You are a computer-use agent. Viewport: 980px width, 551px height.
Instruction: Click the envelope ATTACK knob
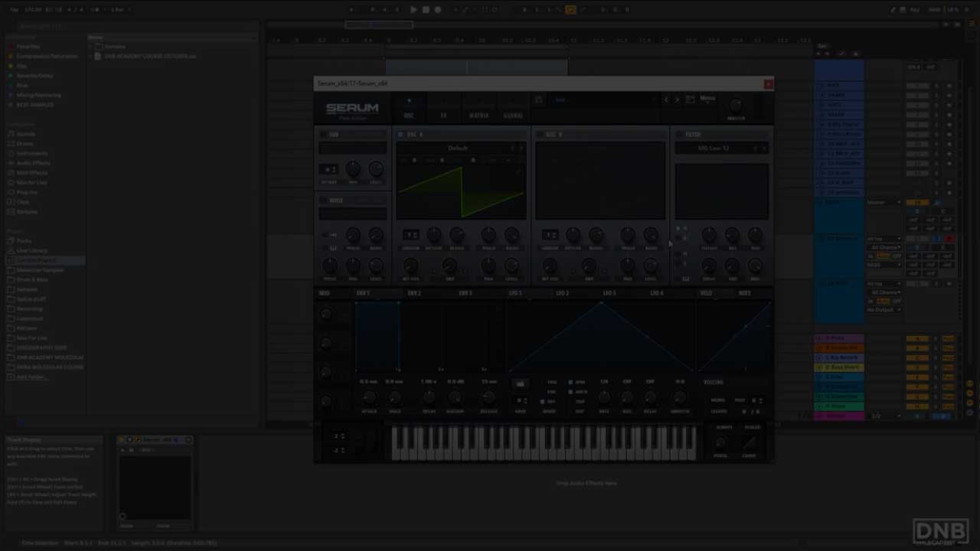(x=369, y=397)
